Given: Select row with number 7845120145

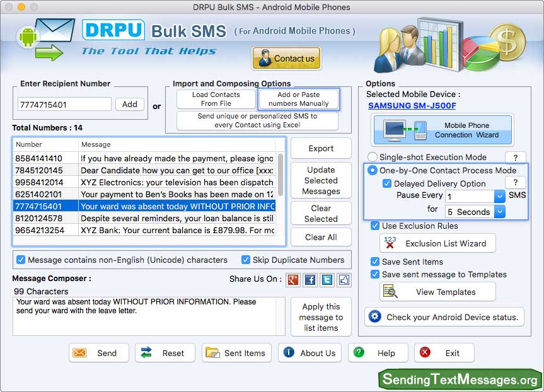Looking at the screenshot, I should tap(145, 170).
